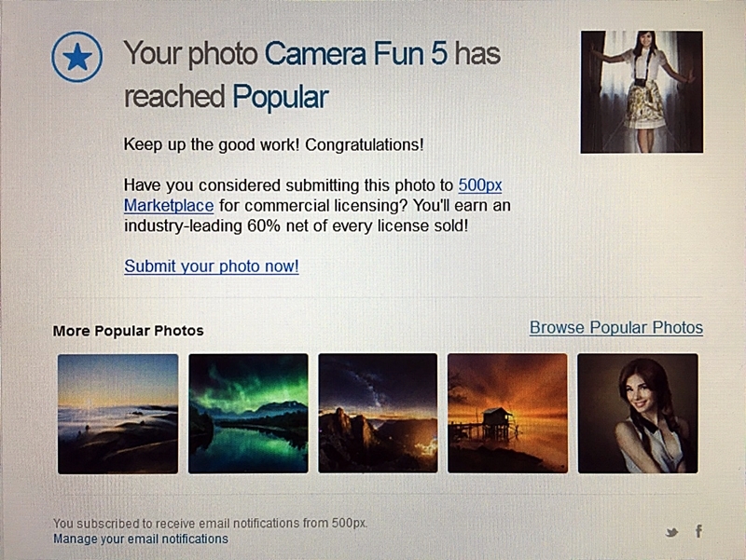Click the blue star badge icon
The height and width of the screenshot is (560, 746).
click(x=77, y=57)
